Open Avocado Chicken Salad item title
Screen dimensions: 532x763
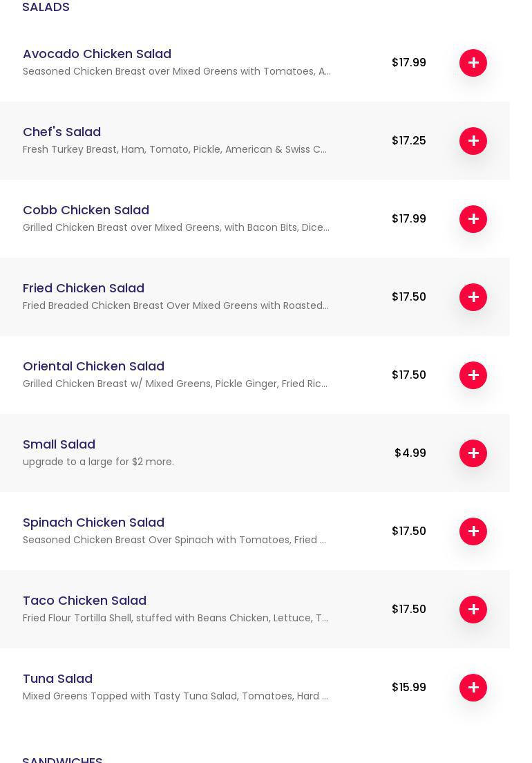[x=97, y=54]
